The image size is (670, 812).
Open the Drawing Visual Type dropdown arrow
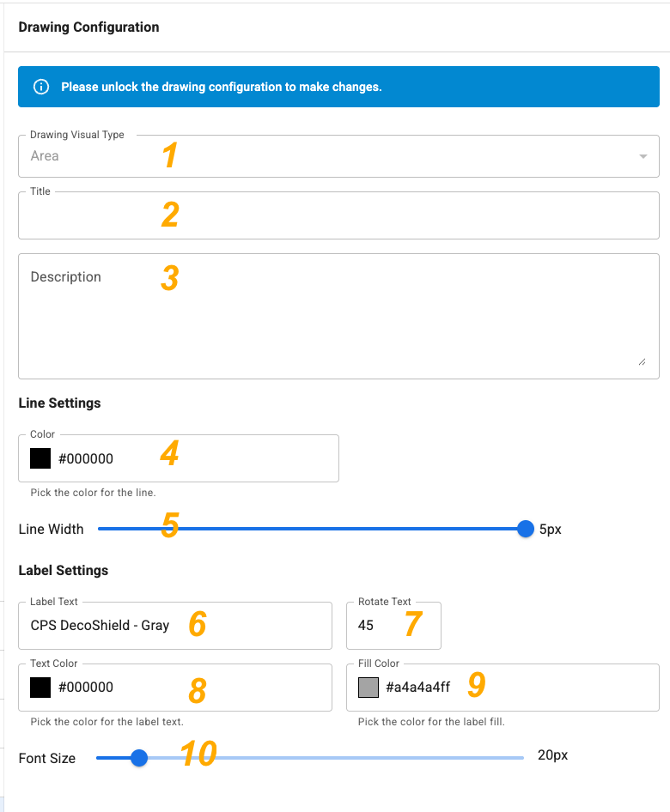643,156
